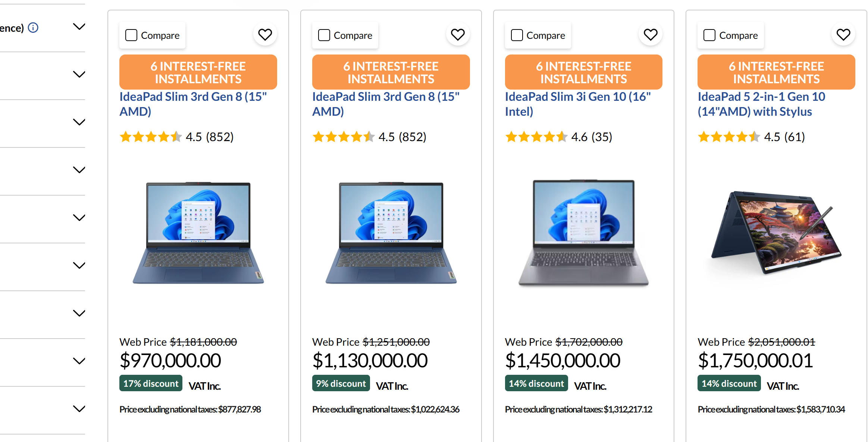
Task: Open the info icon in the filter sidebar
Action: (x=33, y=28)
